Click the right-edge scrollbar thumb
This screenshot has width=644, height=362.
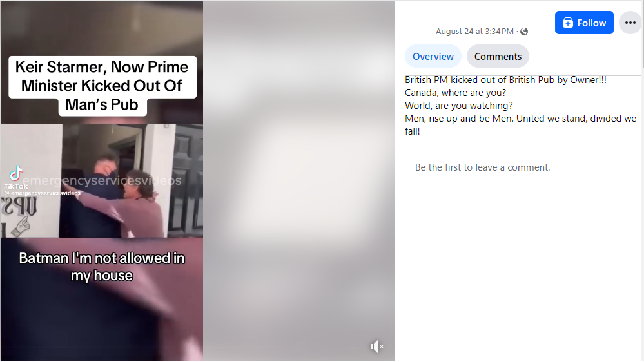pos(642,33)
